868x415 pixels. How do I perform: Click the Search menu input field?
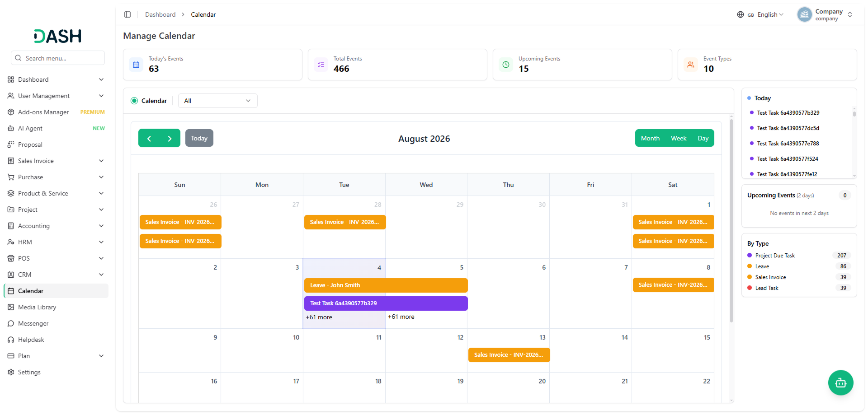pyautogui.click(x=58, y=58)
